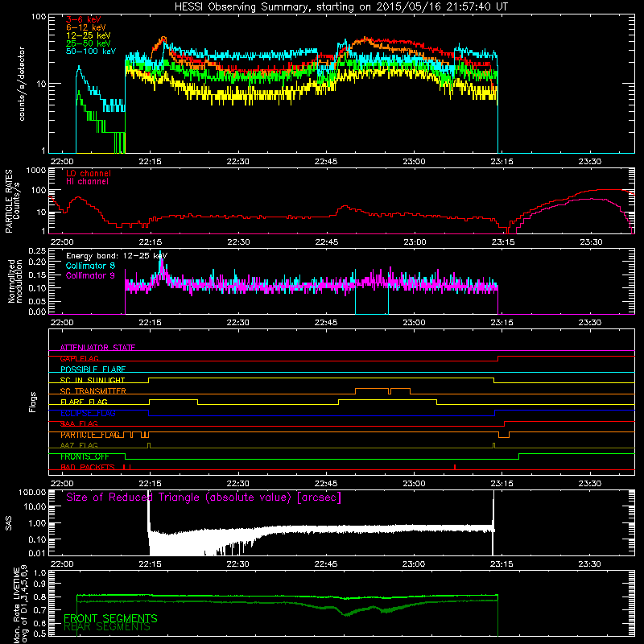This screenshot has width=644, height=644.
Task: Select the Collimator 8 legend entry
Action: 90,266
